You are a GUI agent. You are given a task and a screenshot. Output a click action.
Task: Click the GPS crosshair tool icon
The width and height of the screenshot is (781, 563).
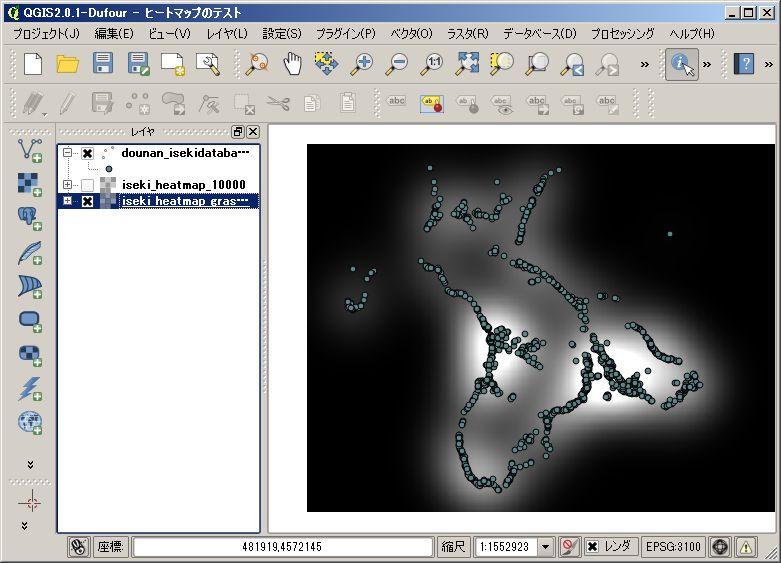point(30,502)
